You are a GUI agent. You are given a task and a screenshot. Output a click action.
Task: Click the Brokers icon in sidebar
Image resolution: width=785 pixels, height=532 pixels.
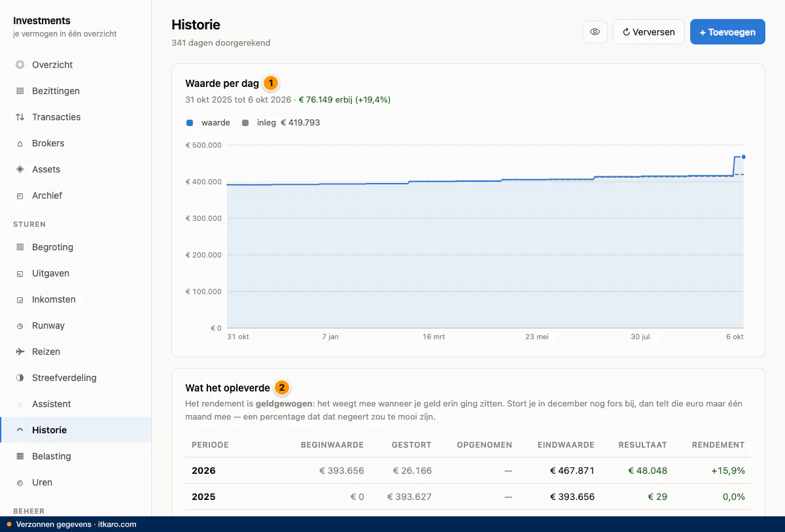pyautogui.click(x=20, y=143)
